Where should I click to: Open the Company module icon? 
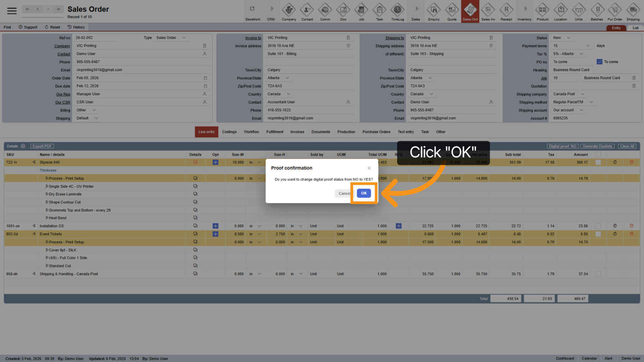tap(289, 12)
